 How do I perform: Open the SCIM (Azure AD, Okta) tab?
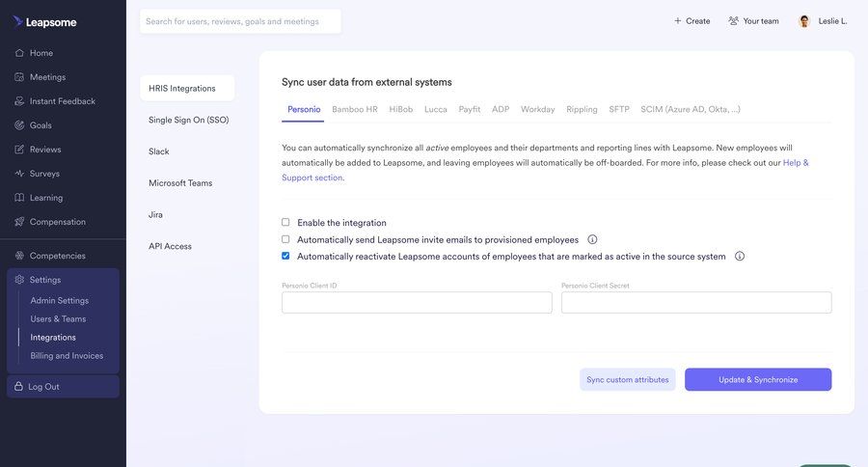click(691, 109)
